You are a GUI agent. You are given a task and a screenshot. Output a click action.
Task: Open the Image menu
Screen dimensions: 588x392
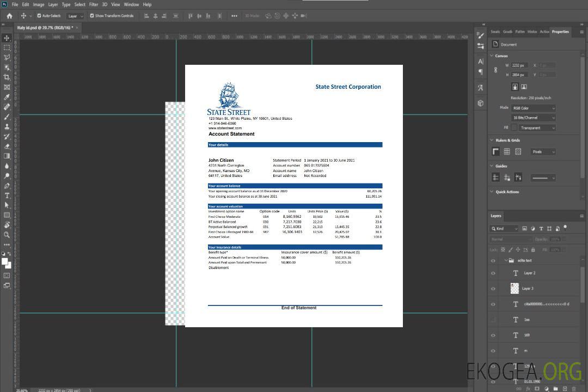click(38, 4)
